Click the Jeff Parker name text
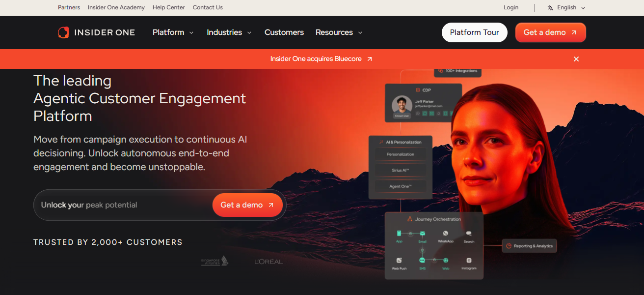 pyautogui.click(x=425, y=102)
